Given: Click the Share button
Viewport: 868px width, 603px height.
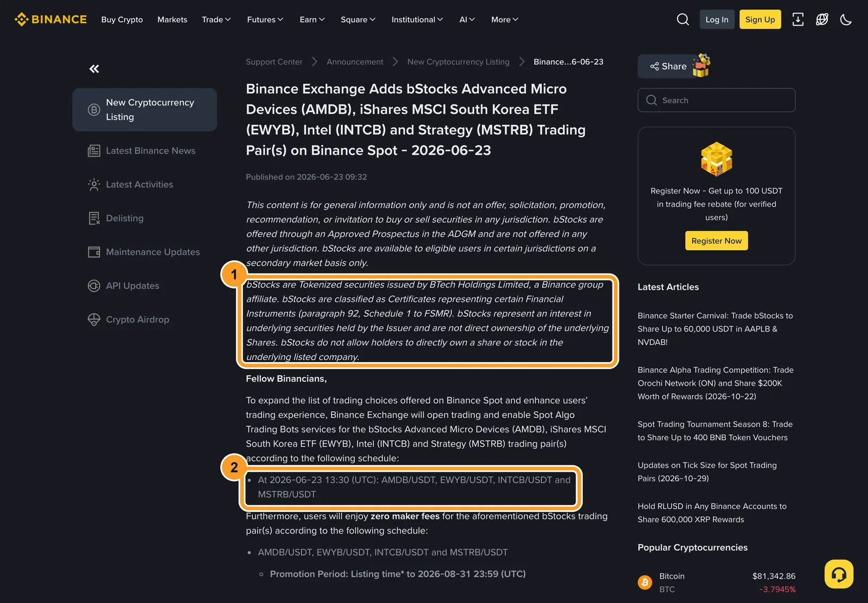Looking at the screenshot, I should (x=668, y=66).
